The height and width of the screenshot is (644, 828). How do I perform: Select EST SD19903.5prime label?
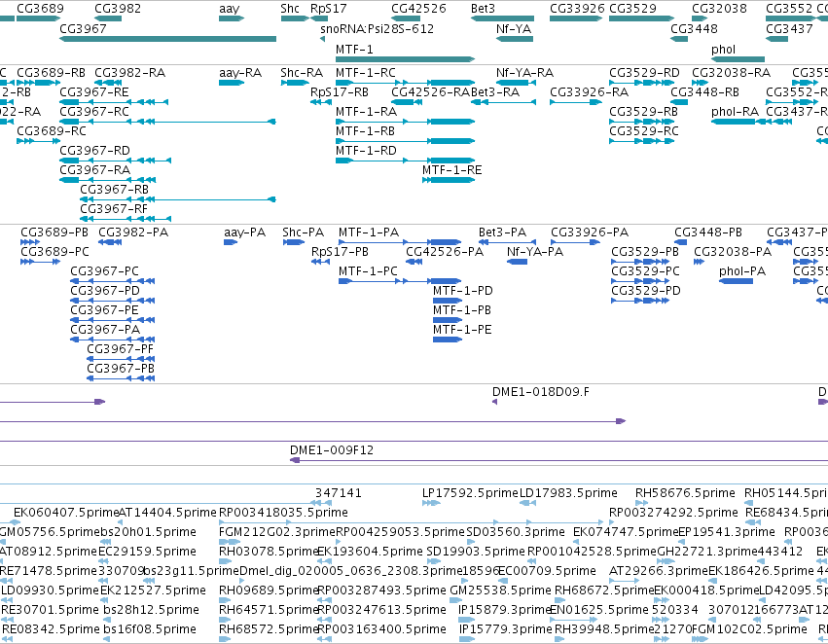pos(476,552)
